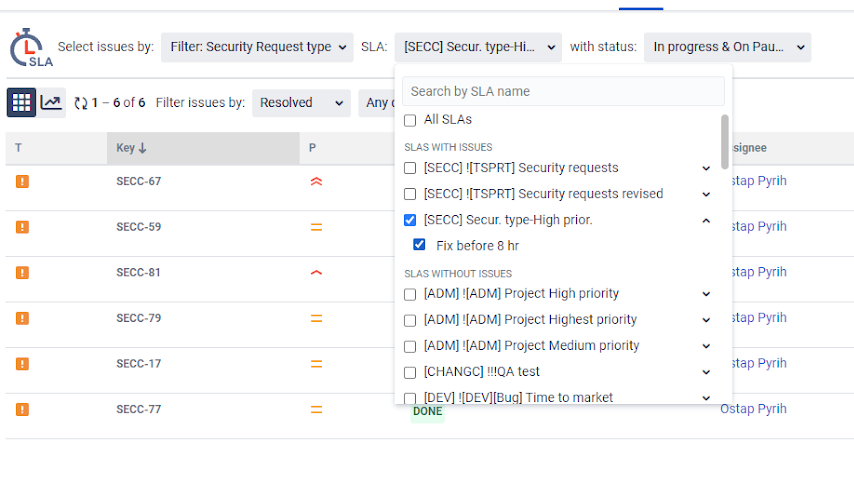Click the SLA list scrollbar thumb
The width and height of the screenshot is (854, 497).
click(x=724, y=142)
